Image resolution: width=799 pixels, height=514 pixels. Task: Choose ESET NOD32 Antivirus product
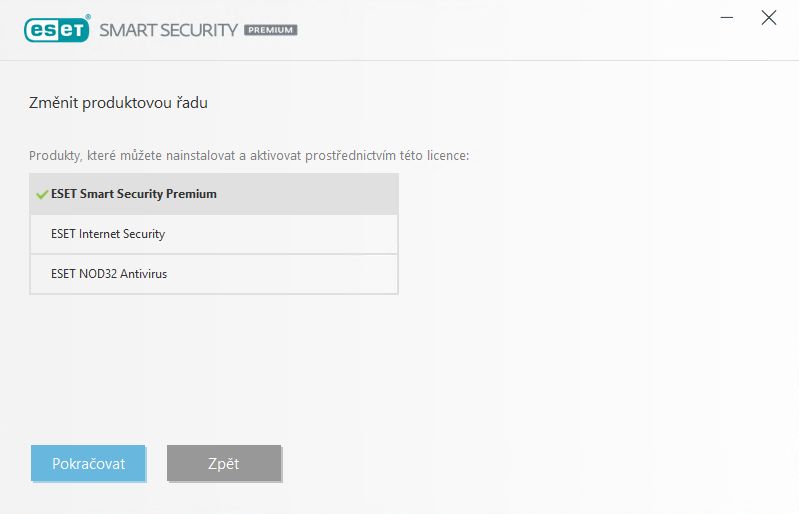tap(214, 274)
